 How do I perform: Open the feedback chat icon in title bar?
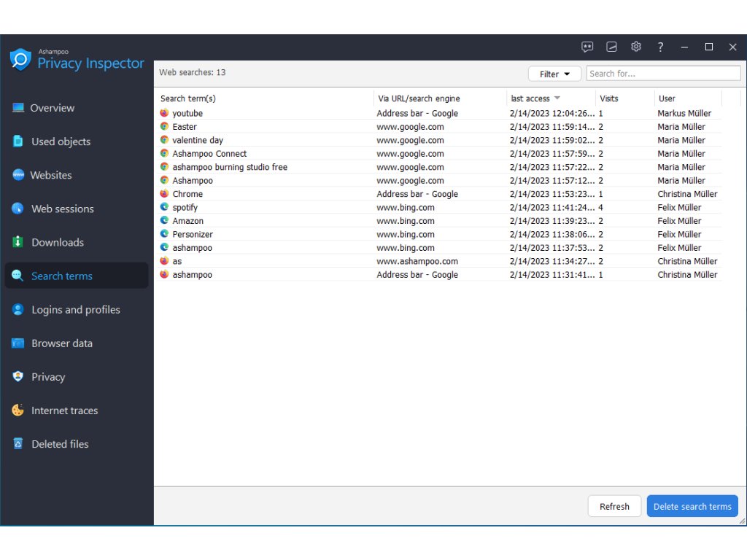click(587, 47)
